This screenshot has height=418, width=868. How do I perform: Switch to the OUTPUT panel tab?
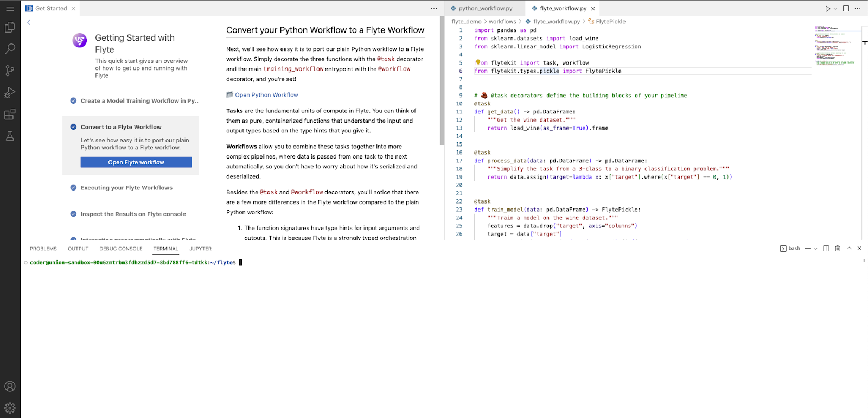coord(78,249)
